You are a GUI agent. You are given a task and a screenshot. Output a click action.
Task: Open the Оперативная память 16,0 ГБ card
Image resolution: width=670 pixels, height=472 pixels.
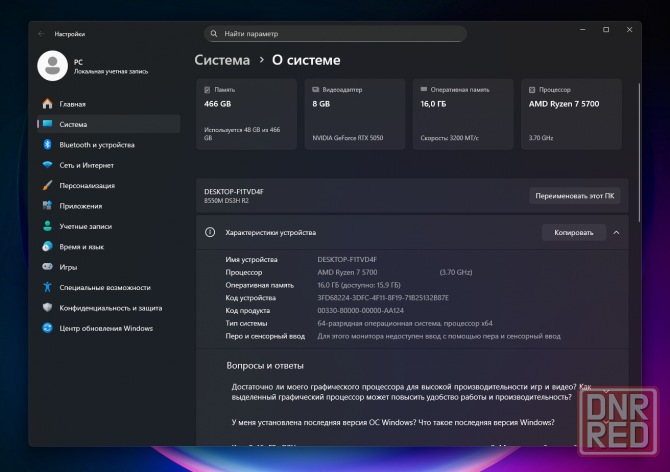463,114
